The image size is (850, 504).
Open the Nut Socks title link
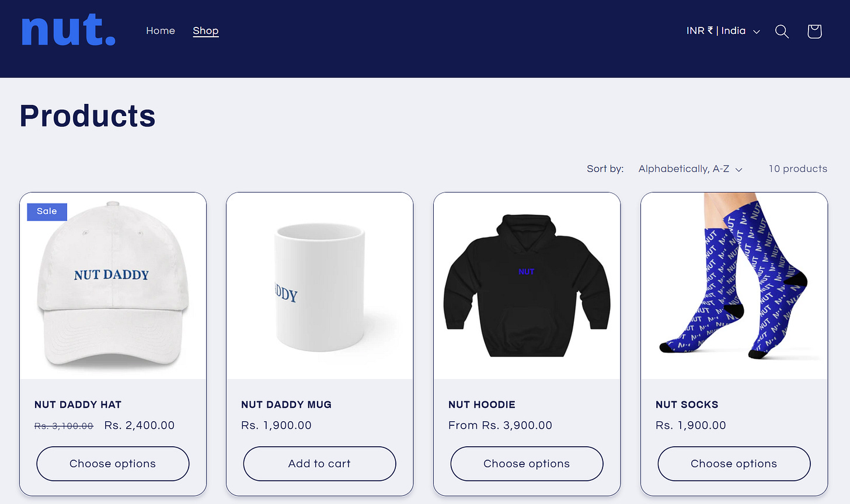687,405
